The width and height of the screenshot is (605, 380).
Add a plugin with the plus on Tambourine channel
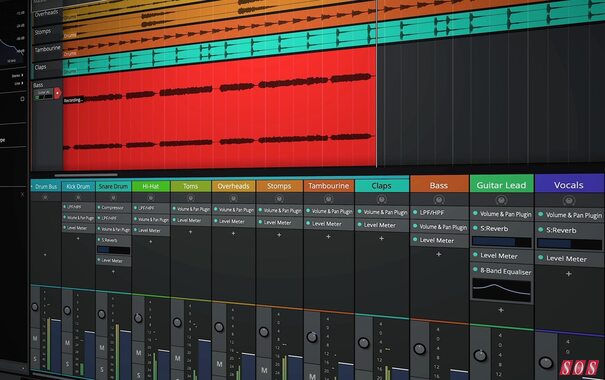(x=328, y=236)
